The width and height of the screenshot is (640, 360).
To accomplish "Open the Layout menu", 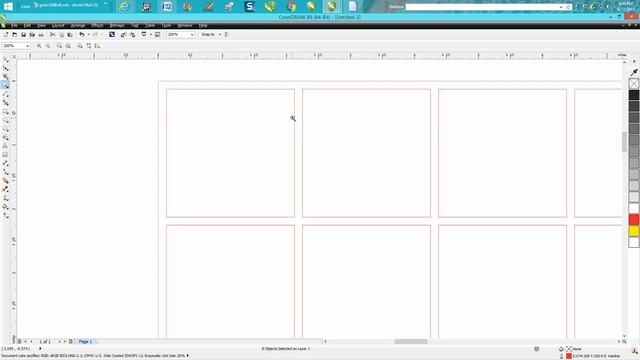I will point(58,25).
